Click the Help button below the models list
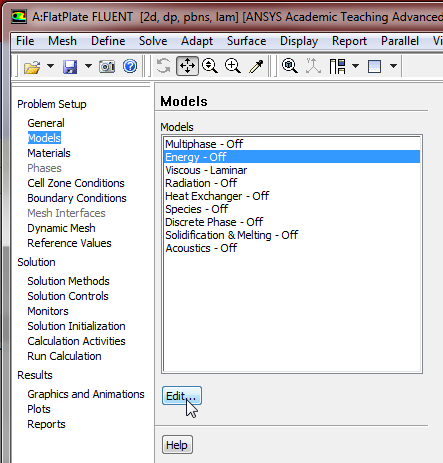Image resolution: width=443 pixels, height=463 pixels. pos(177,445)
